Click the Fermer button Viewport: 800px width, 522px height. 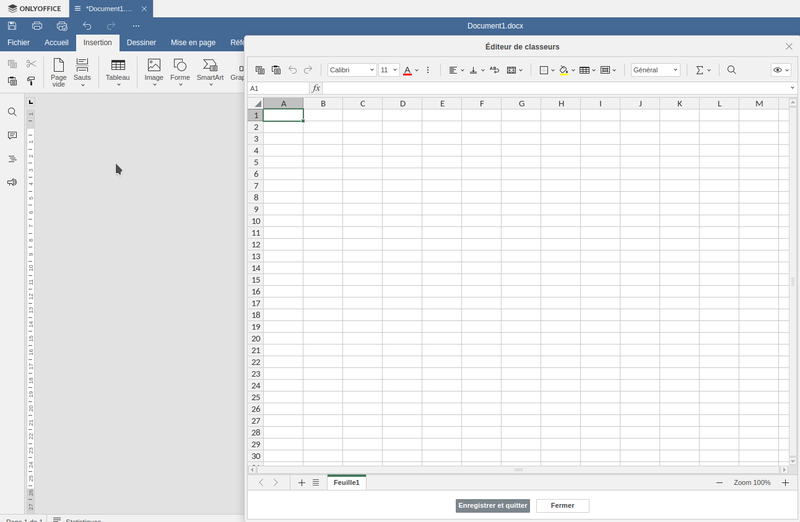[x=562, y=506]
